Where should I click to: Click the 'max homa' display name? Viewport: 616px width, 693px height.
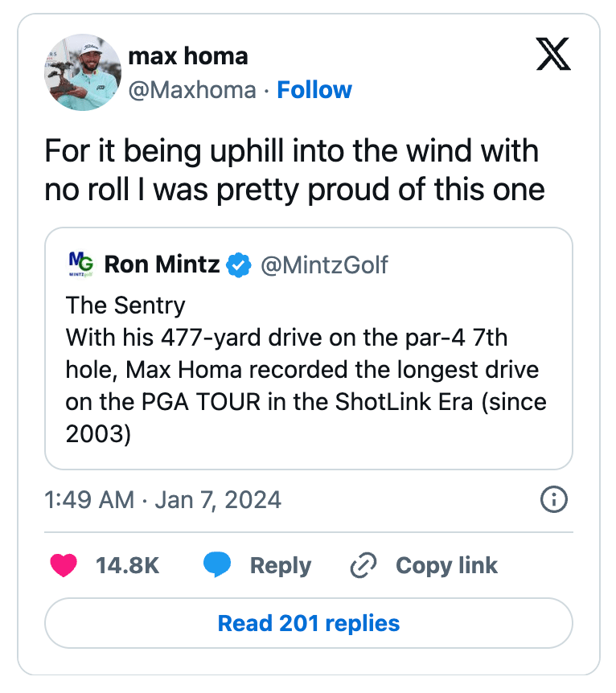click(188, 56)
